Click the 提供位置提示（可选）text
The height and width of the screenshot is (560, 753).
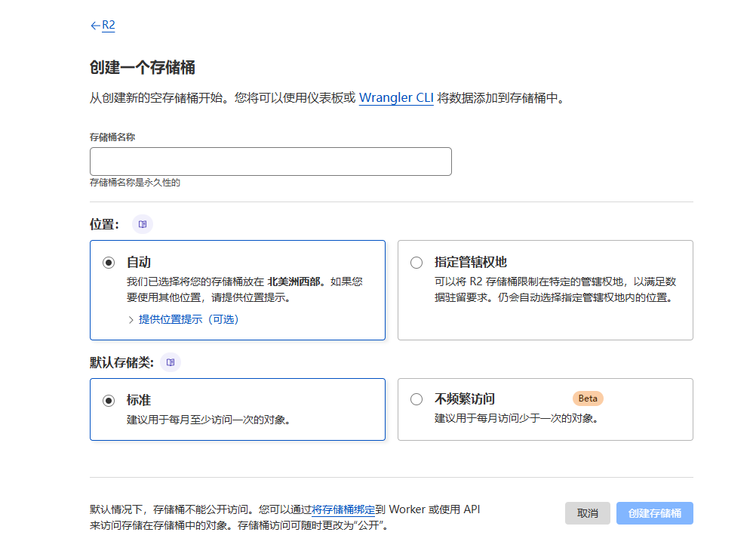(x=189, y=319)
